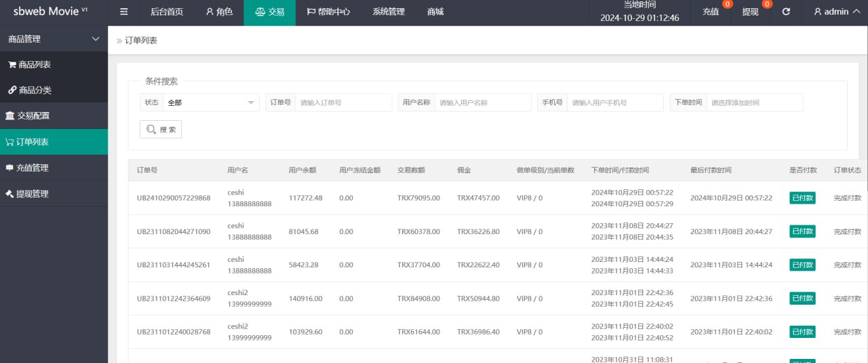Open 商品列表 in the sidebar
Image resolution: width=868 pixels, height=363 pixels.
coord(34,64)
